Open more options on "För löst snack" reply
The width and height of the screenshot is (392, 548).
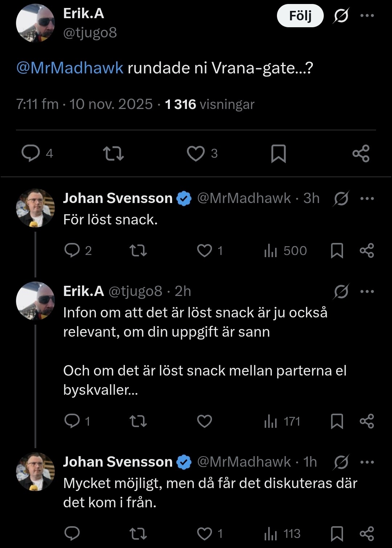coord(367,198)
